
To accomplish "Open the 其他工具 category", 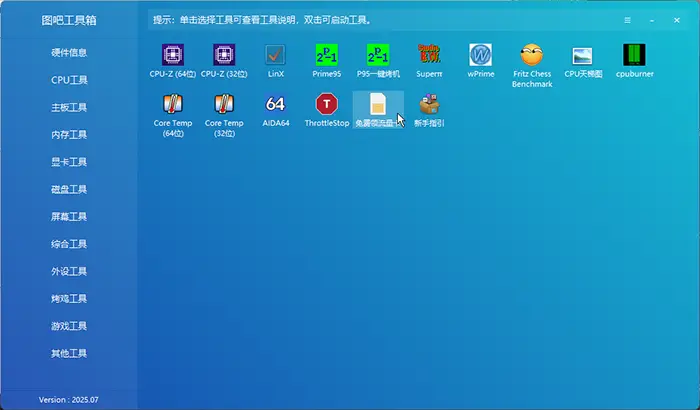I will pyautogui.click(x=69, y=353).
